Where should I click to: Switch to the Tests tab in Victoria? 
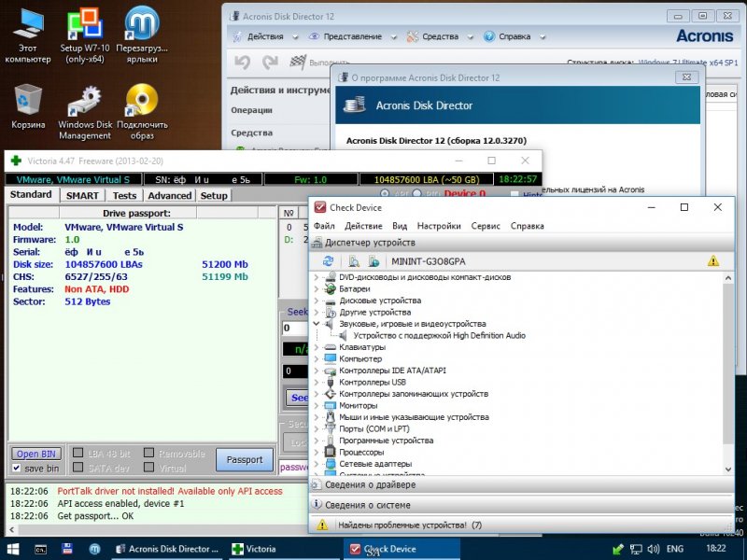(x=124, y=195)
